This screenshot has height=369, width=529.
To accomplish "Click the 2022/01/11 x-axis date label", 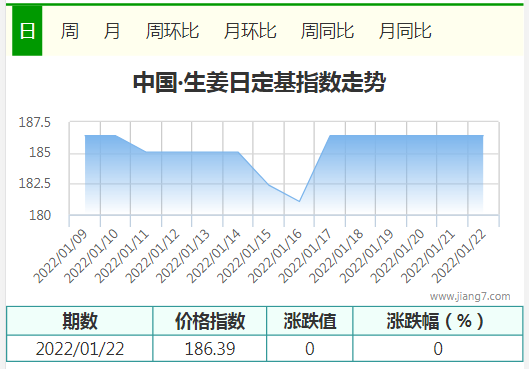I will pos(122,256).
